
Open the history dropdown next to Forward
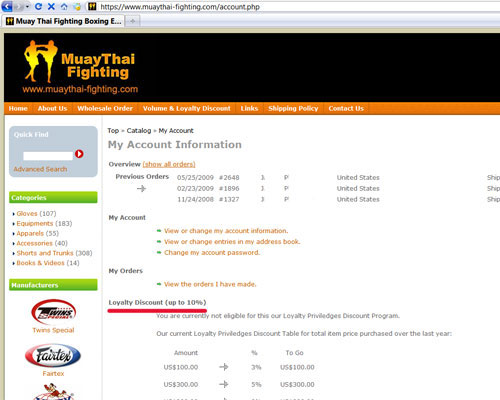tap(27, 7)
